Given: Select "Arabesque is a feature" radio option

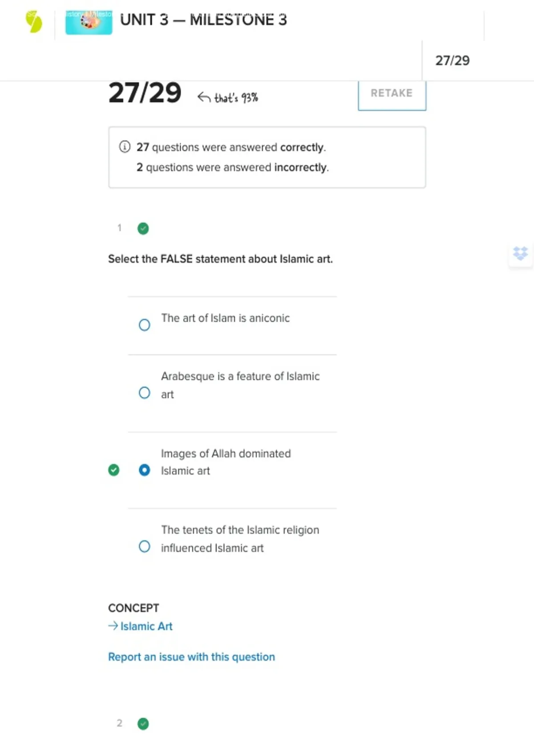Looking at the screenshot, I should tap(145, 393).
